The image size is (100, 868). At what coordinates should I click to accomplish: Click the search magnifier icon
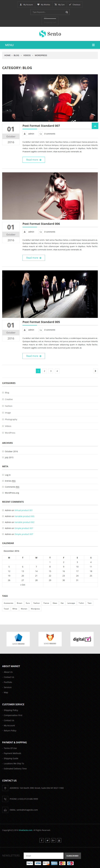pyautogui.click(x=67, y=12)
